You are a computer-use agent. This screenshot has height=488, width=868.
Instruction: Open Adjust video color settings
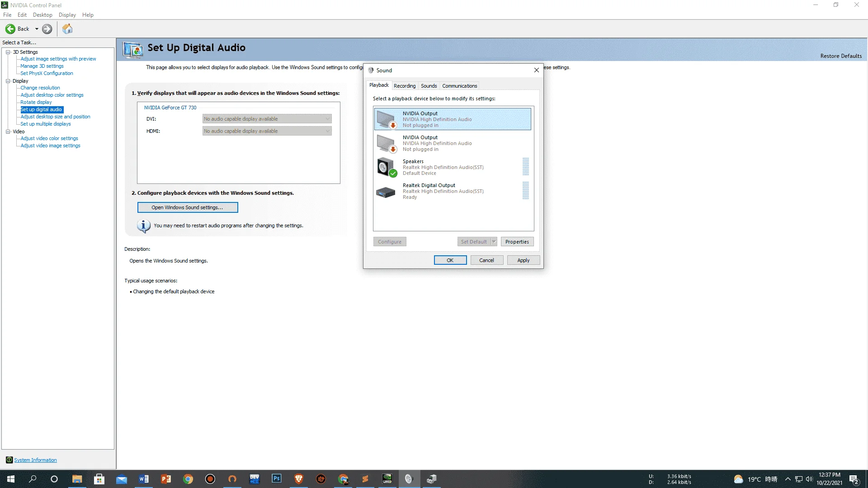(49, 138)
